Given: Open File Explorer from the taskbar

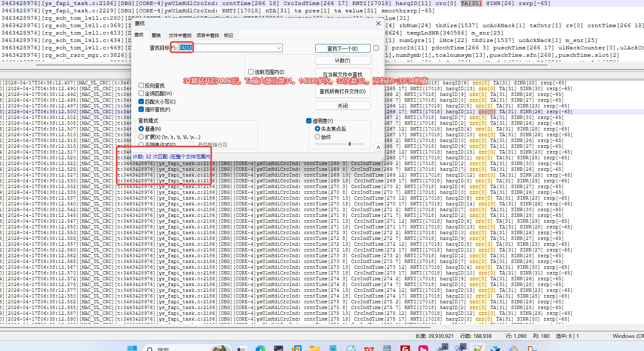Looking at the screenshot, I should [315, 348].
